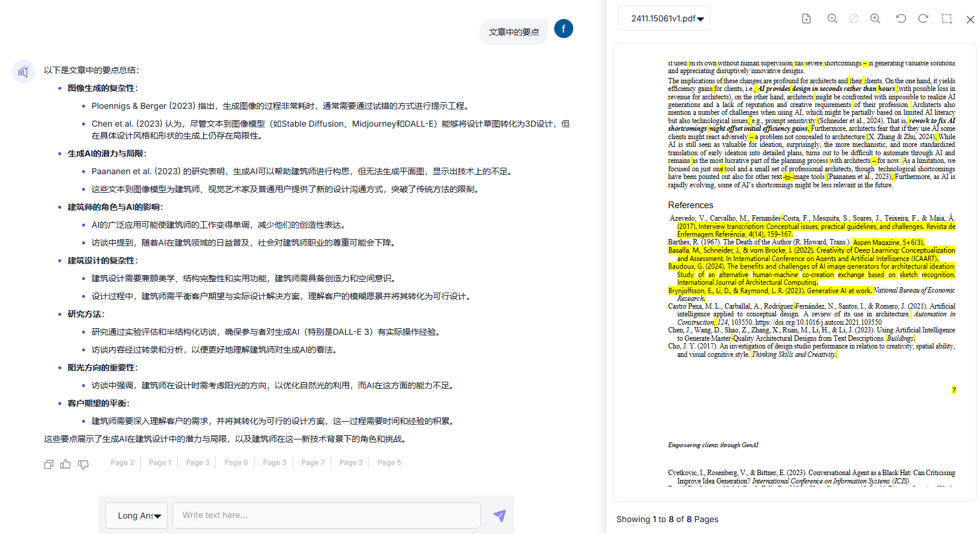Reset the PDF zoom level
The width and height of the screenshot is (980, 534).
coord(854,18)
